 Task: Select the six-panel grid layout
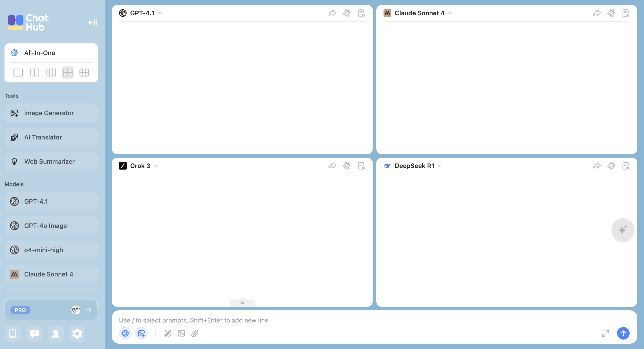pyautogui.click(x=84, y=73)
